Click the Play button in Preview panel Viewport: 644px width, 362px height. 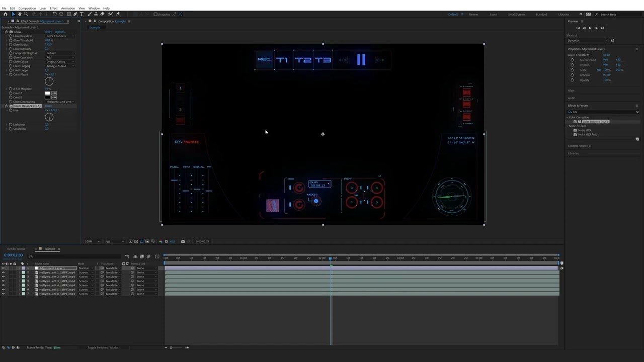point(590,28)
